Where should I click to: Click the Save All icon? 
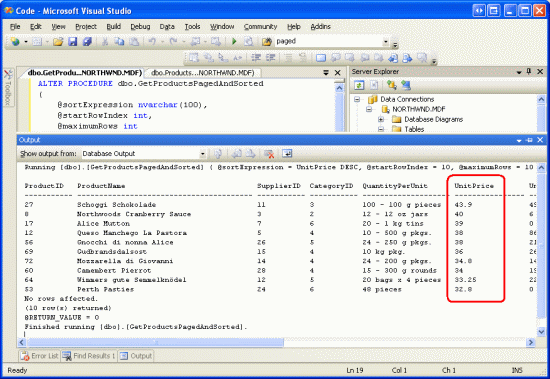pyautogui.click(x=87, y=41)
